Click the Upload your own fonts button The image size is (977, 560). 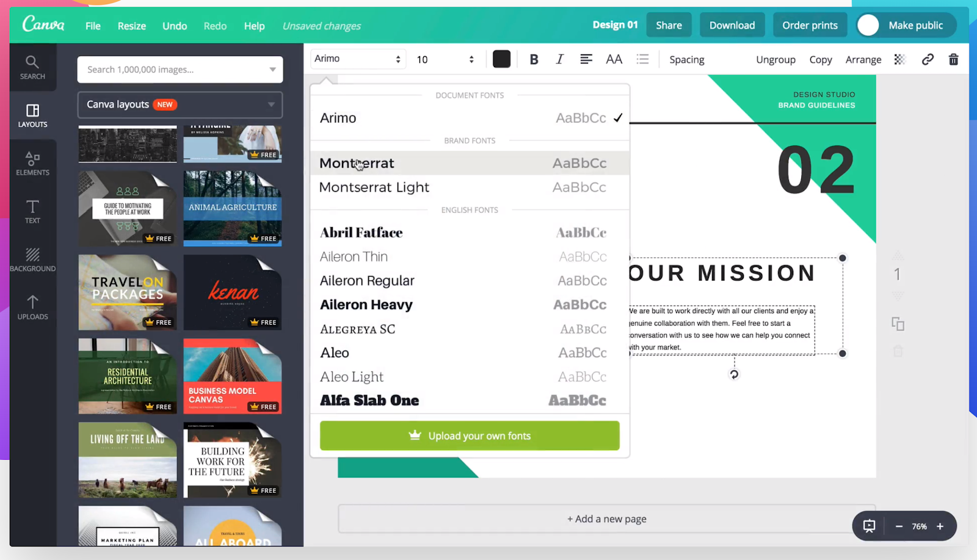click(469, 435)
